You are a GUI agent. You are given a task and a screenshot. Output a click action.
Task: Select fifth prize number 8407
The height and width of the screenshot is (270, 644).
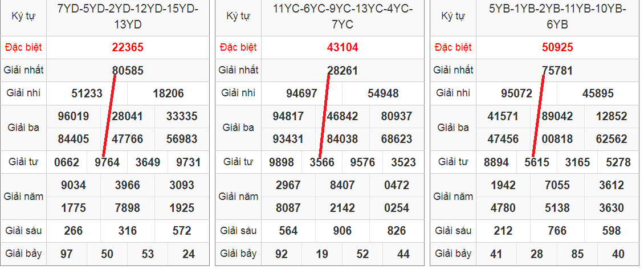[343, 186]
